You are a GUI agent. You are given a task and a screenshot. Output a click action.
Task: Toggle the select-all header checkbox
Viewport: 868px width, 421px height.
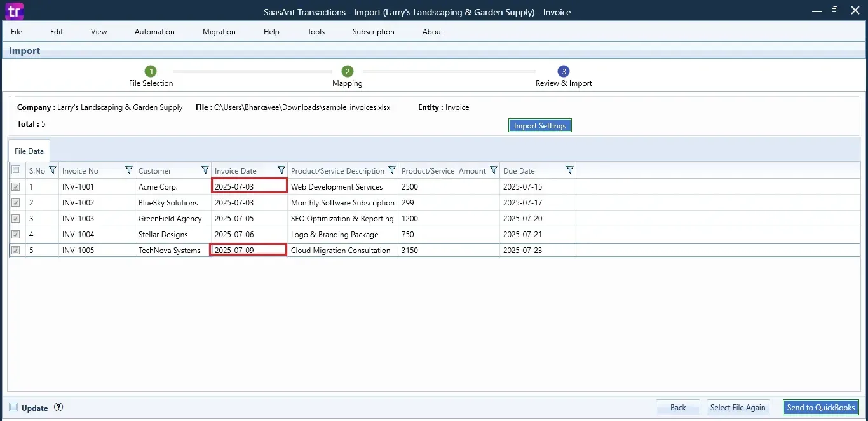16,170
